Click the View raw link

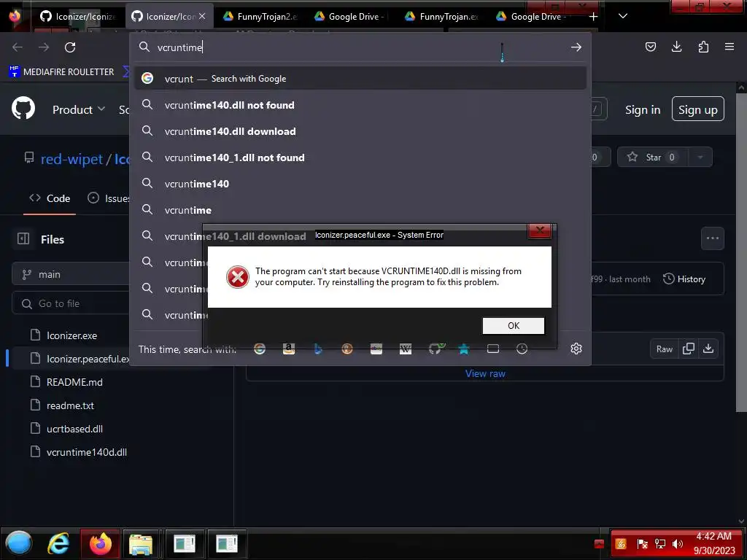pos(485,374)
